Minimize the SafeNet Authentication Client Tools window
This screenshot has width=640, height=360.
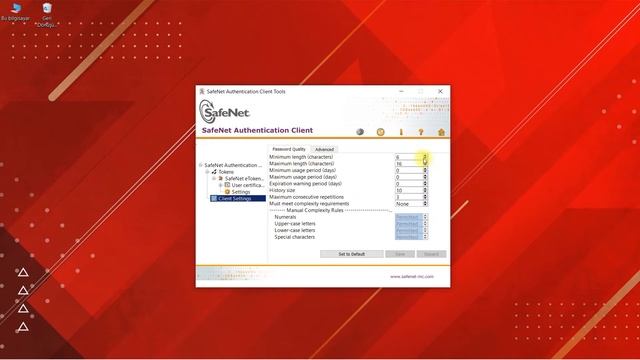point(402,91)
